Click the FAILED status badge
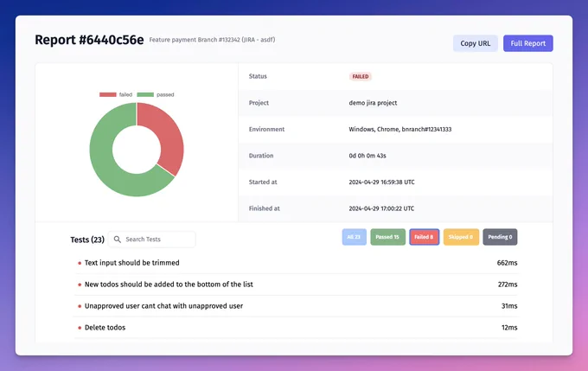 [x=361, y=76]
